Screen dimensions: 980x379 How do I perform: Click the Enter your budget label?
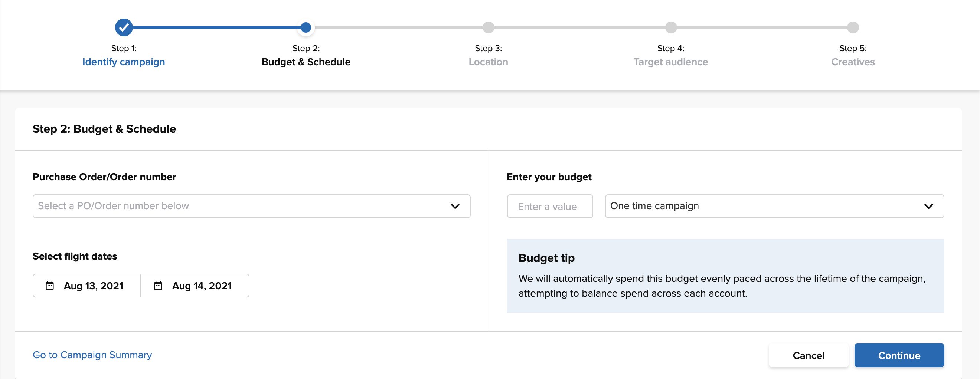coord(549,177)
